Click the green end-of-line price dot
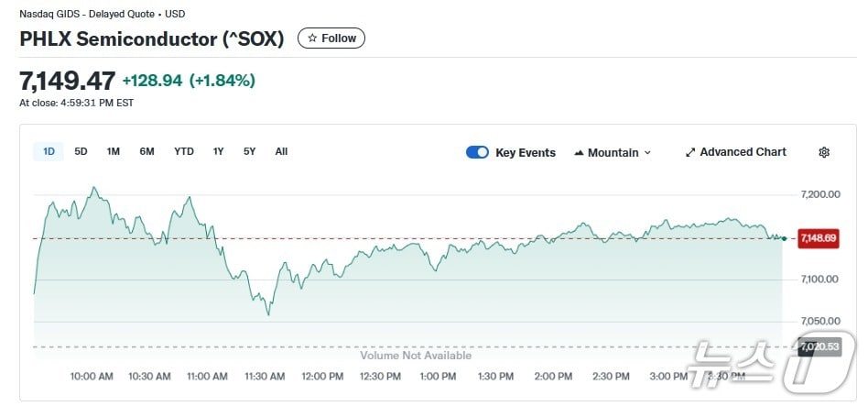 point(784,238)
